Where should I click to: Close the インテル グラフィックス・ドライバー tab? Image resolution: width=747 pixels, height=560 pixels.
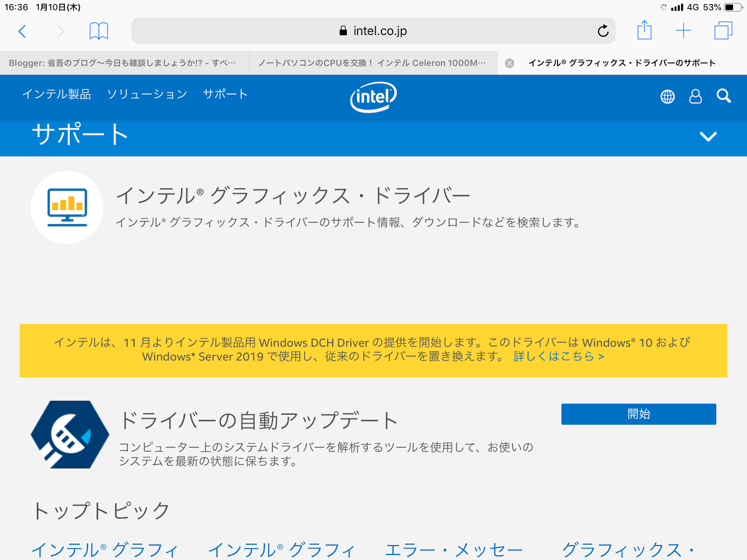click(510, 63)
